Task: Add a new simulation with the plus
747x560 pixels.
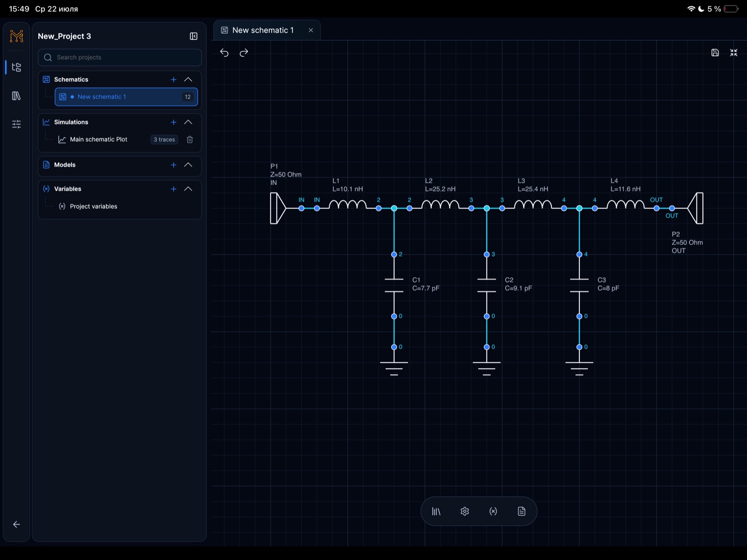Action: pyautogui.click(x=174, y=122)
